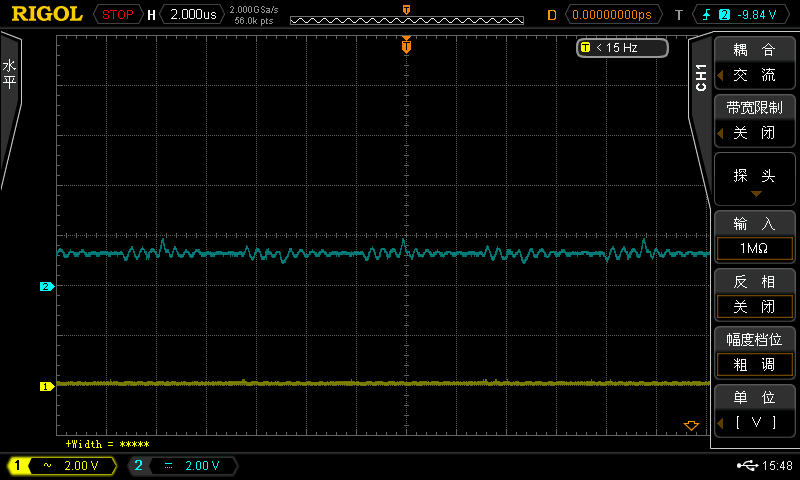Image resolution: width=800 pixels, height=480 pixels.
Task: Click the orange trigger marker above memory bar
Action: (x=406, y=9)
